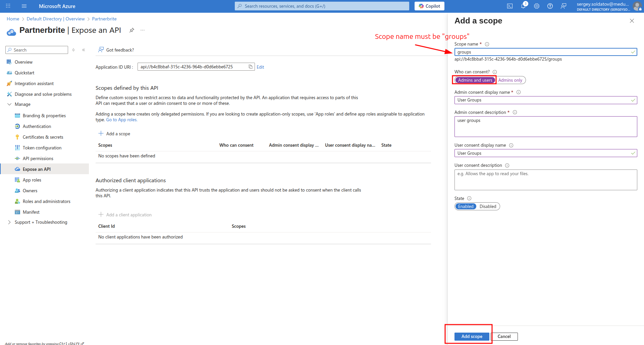644x345 pixels.
Task: Collapse the Manage section
Action: click(x=9, y=105)
